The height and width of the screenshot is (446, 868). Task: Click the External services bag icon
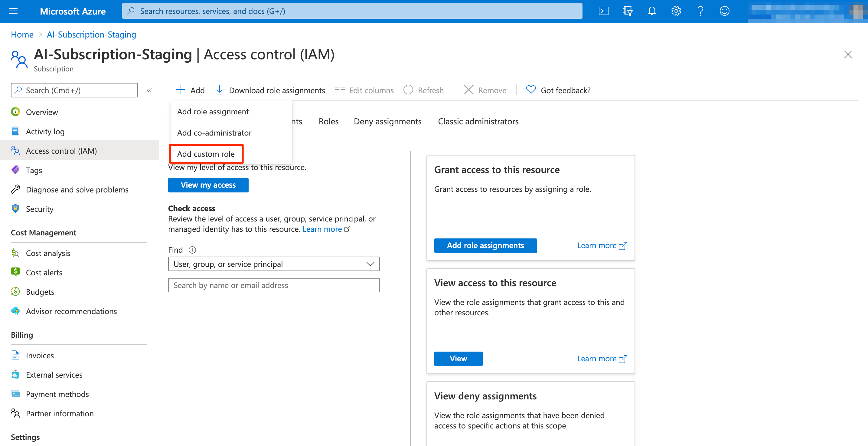[15, 374]
